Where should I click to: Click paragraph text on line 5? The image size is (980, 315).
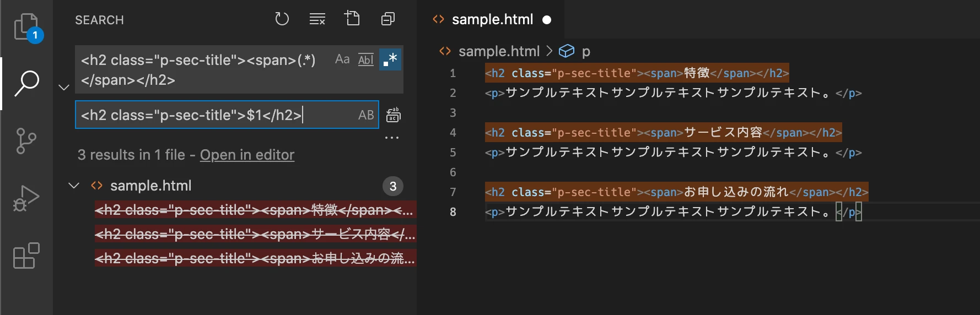tap(674, 152)
